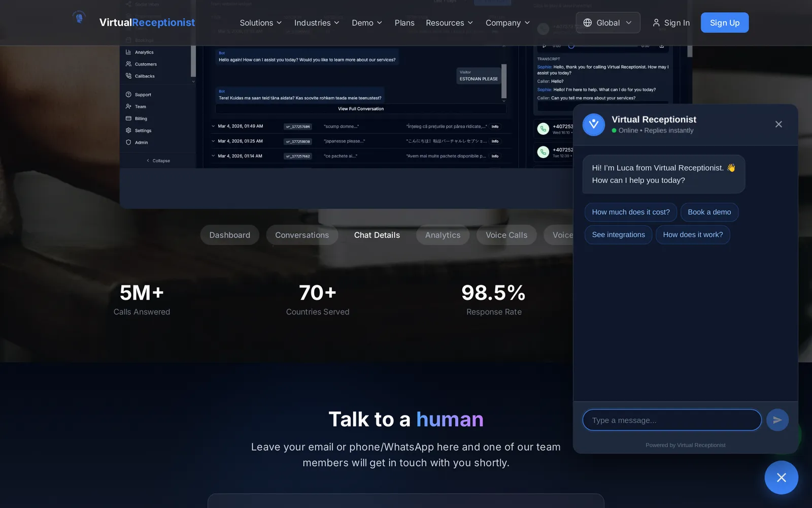Select the Chat Details tab
This screenshot has height=508, width=812.
click(377, 235)
